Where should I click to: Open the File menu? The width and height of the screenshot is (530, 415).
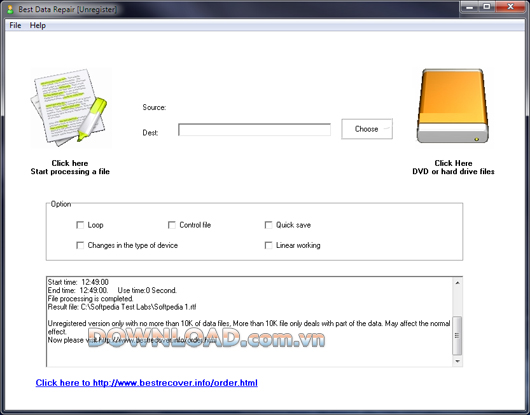pos(15,25)
